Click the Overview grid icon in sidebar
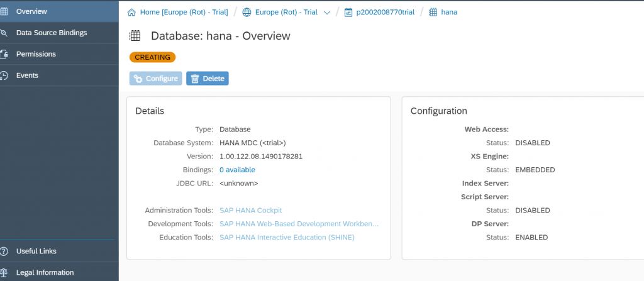Screen dimensions: 644x281 pos(4,11)
